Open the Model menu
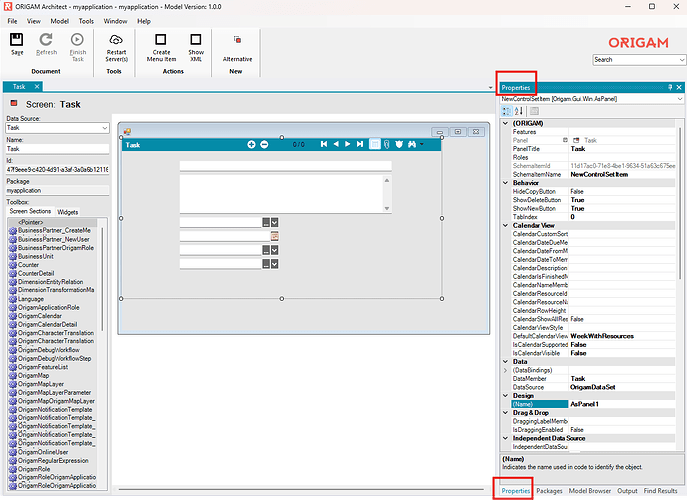Viewport: 687px width, 500px height. (60, 21)
